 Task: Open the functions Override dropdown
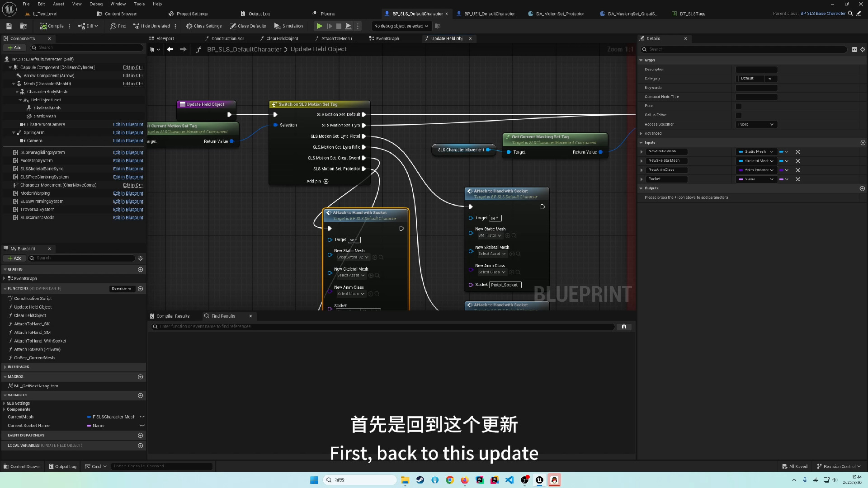click(122, 289)
